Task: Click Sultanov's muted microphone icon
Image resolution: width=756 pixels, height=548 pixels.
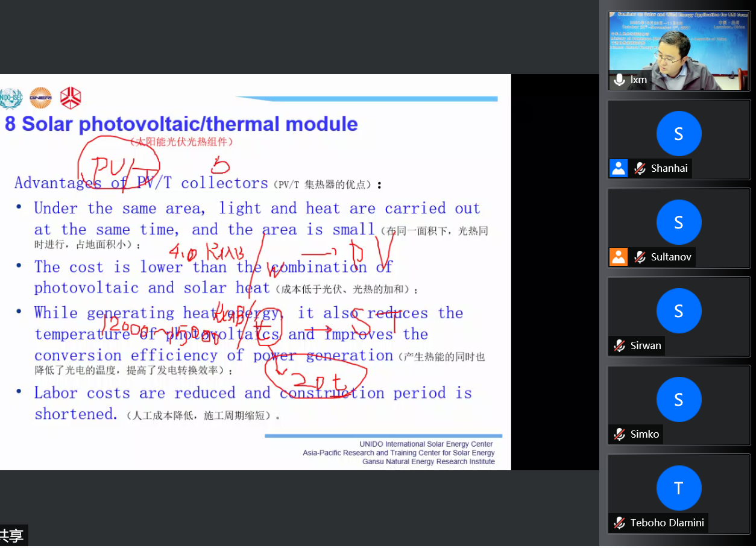Action: click(640, 257)
